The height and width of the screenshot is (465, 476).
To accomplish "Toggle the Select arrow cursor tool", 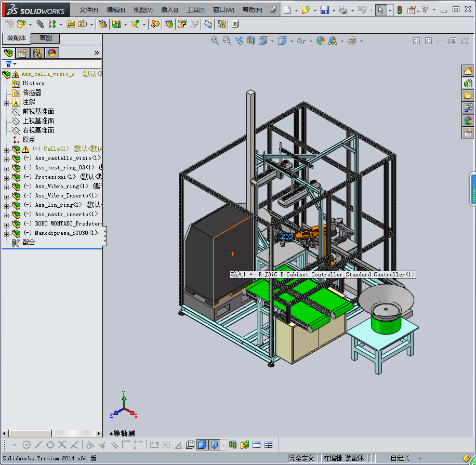I will (x=380, y=10).
